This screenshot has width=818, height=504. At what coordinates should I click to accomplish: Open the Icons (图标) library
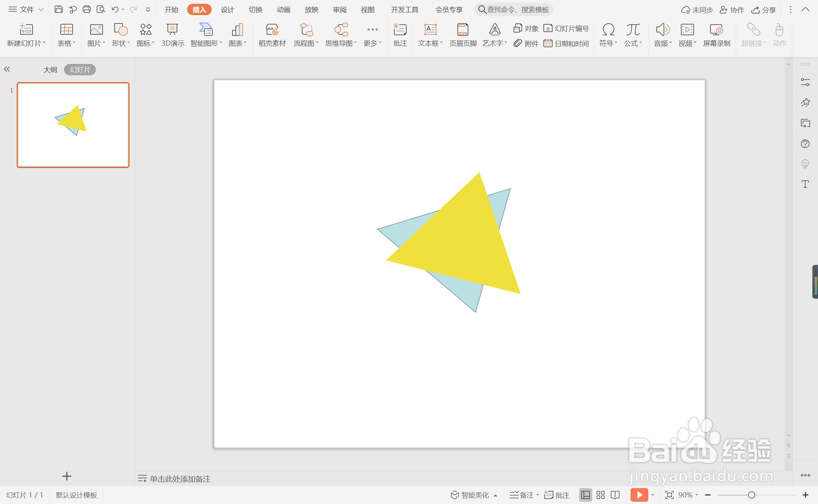pos(146,30)
